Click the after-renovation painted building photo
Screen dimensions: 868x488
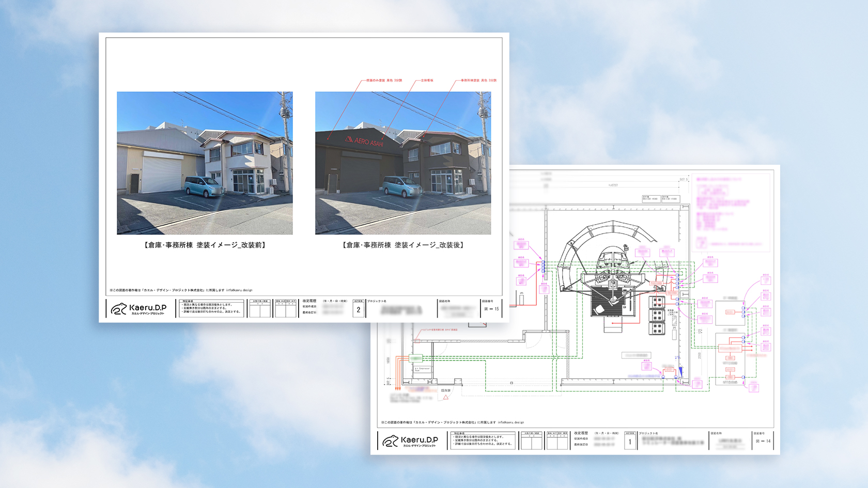click(403, 163)
